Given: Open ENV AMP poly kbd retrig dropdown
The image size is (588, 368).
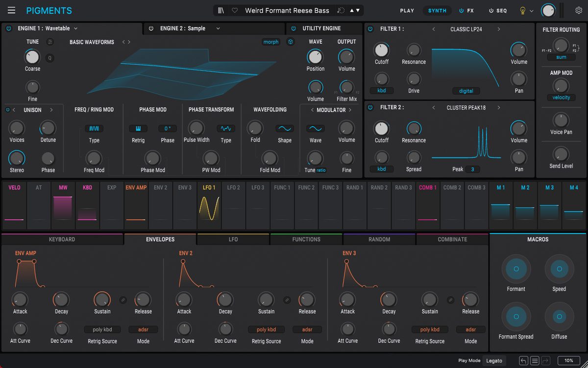Looking at the screenshot, I should pyautogui.click(x=102, y=329).
